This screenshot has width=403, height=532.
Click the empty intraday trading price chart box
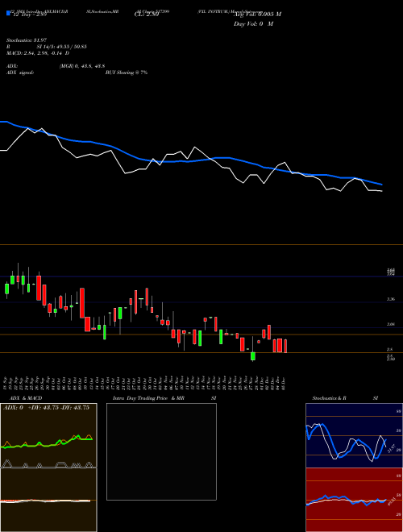tap(161, 451)
